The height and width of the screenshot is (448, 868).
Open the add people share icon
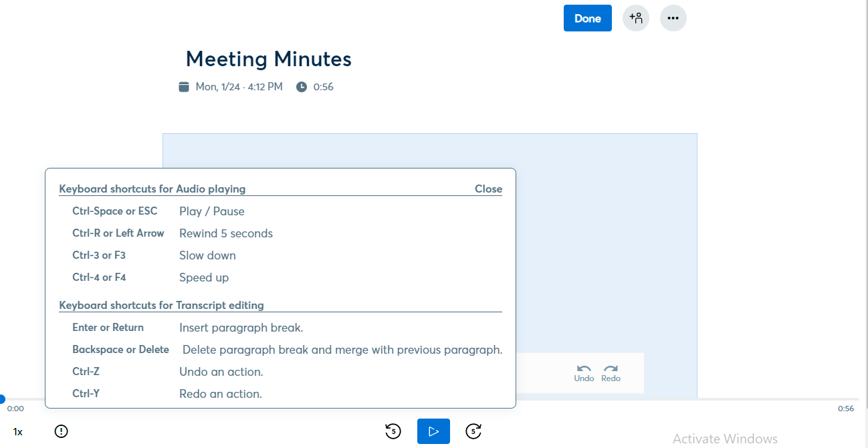[x=635, y=18]
